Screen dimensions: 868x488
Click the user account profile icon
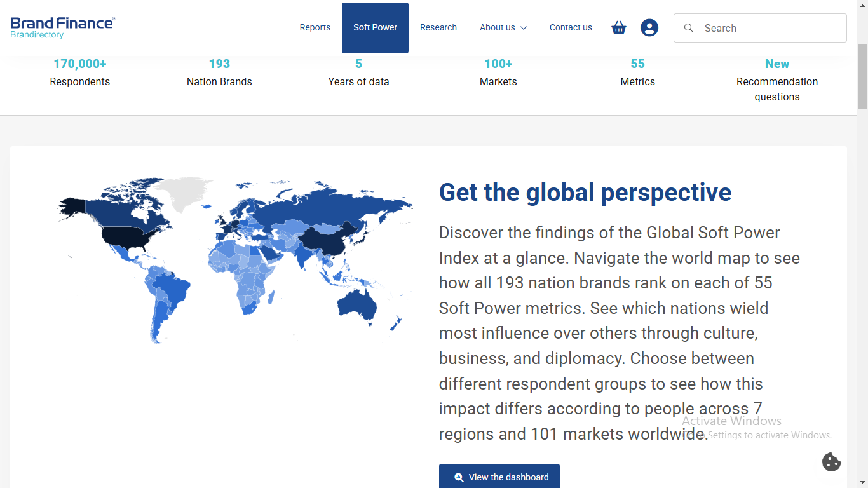click(x=649, y=28)
